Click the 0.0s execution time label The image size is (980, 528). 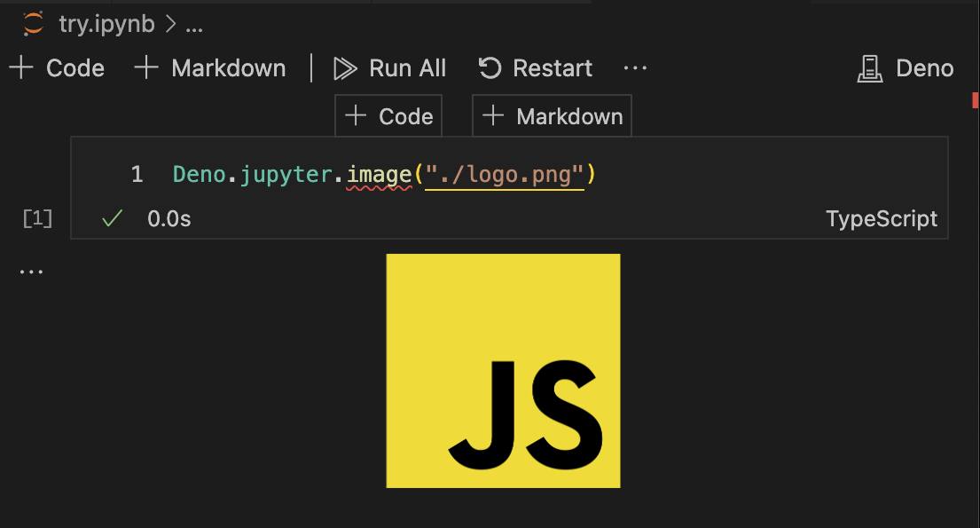click(169, 217)
